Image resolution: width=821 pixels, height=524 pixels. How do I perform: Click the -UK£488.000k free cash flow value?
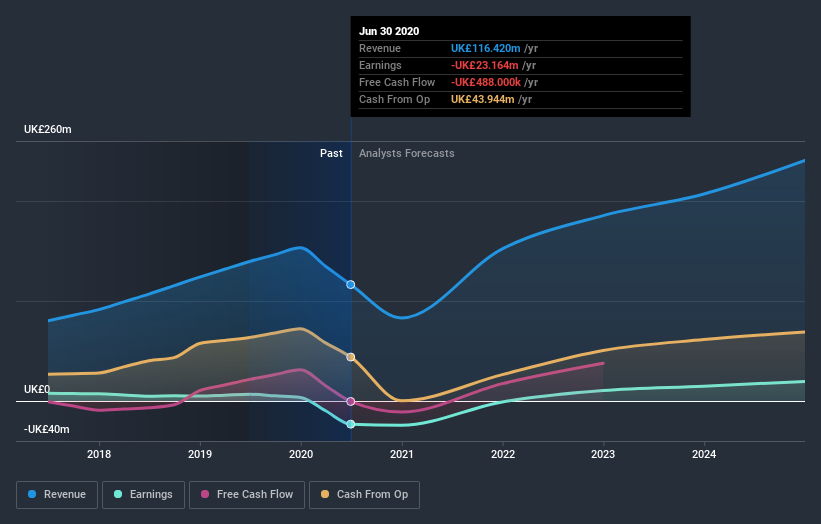pos(486,82)
